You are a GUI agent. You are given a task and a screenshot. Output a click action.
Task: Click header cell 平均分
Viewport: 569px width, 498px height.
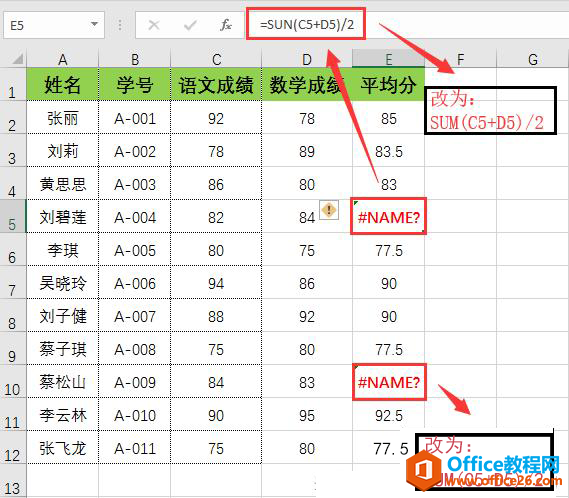pyautogui.click(x=388, y=85)
